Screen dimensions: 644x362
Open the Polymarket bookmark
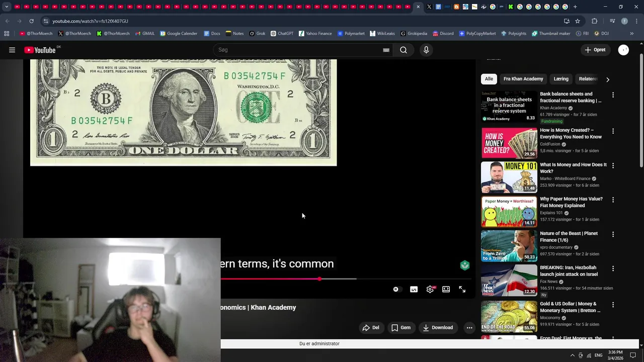click(351, 34)
